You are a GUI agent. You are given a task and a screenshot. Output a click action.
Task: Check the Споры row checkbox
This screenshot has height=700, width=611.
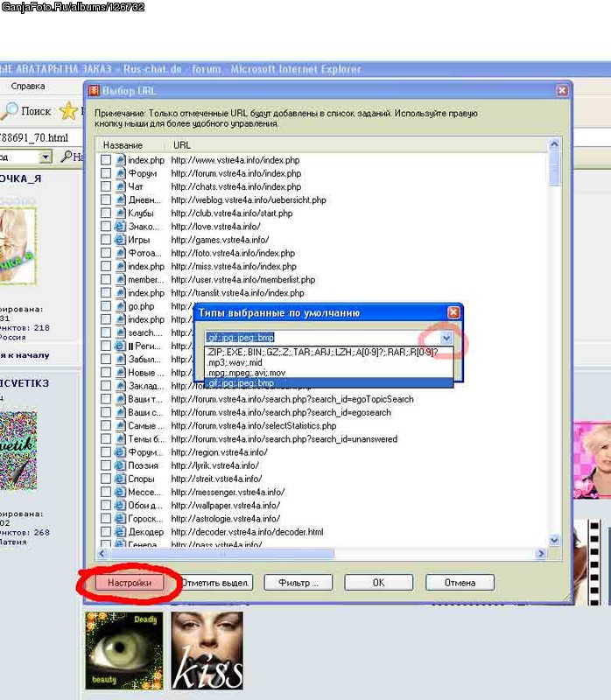[106, 479]
